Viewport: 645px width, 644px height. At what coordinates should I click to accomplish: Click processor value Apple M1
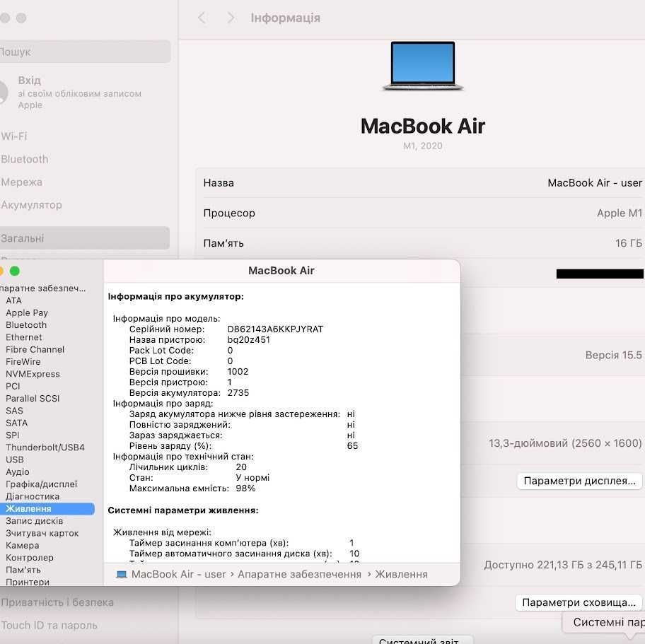pos(619,213)
